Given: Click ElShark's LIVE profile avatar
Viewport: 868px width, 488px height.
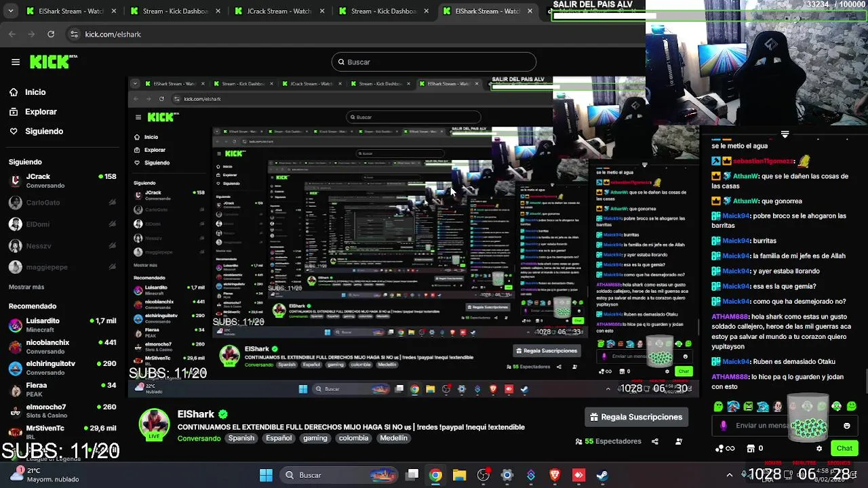Looking at the screenshot, I should [155, 425].
